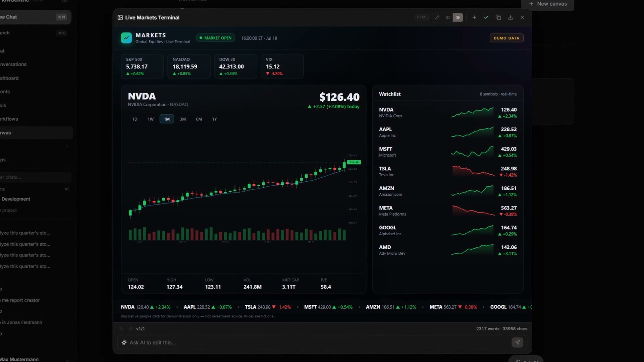Click the undo arrow beside v1/1
This screenshot has height=362, width=644.
click(121, 329)
